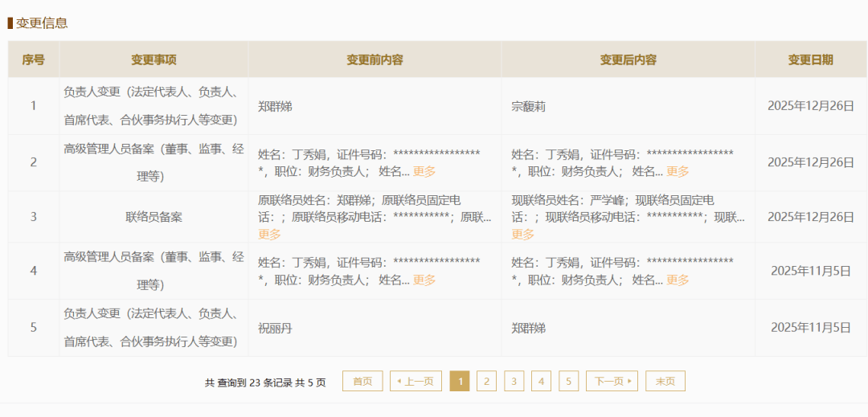
Task: Expand 更多 in 变更前内容 of row 4
Action: (x=424, y=280)
